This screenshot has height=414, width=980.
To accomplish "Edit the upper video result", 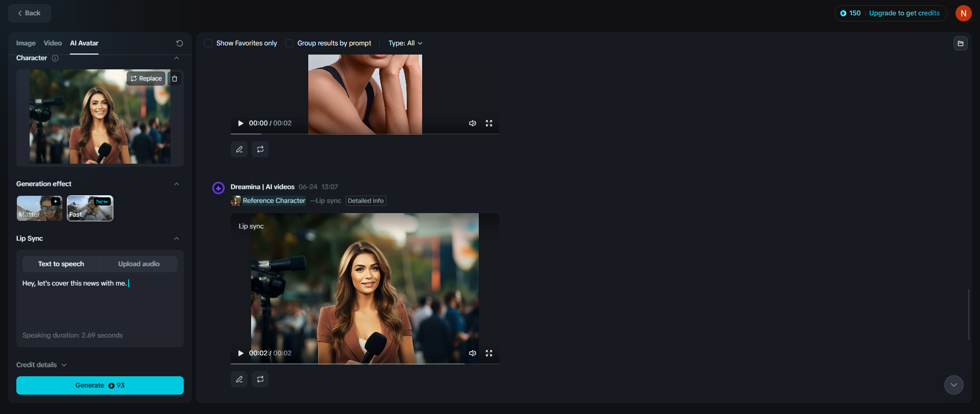I will pos(239,149).
